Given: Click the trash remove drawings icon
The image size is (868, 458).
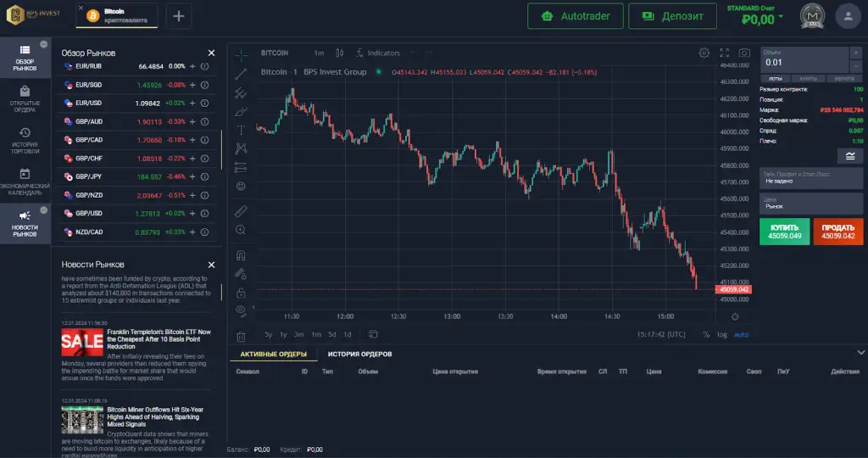Looking at the screenshot, I should tap(241, 336).
